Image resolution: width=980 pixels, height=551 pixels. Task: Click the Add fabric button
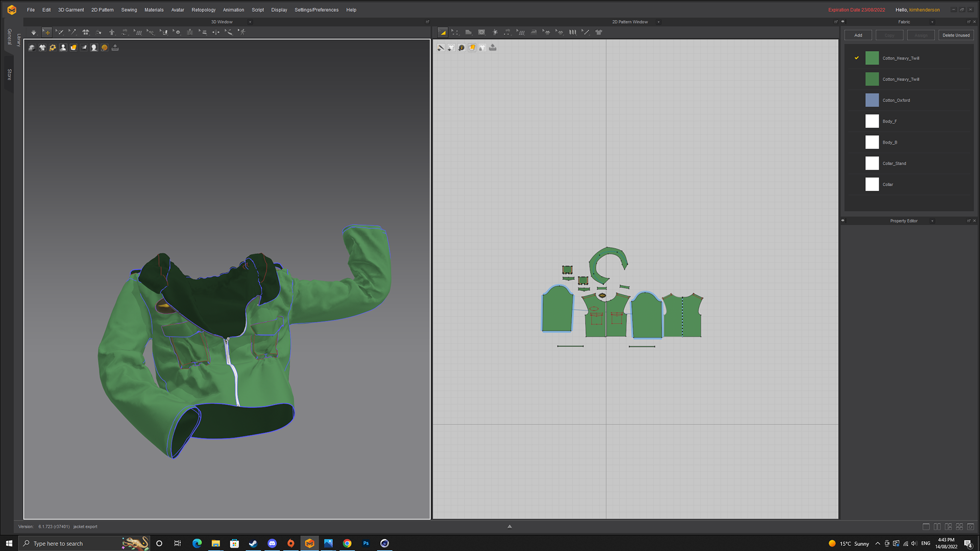pyautogui.click(x=858, y=35)
